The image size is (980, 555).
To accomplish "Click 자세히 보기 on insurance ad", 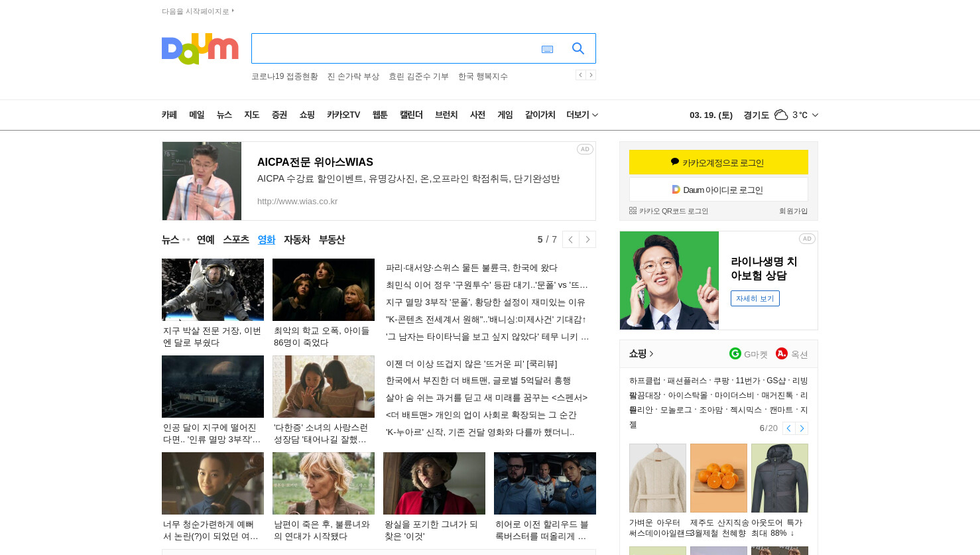I will click(755, 298).
